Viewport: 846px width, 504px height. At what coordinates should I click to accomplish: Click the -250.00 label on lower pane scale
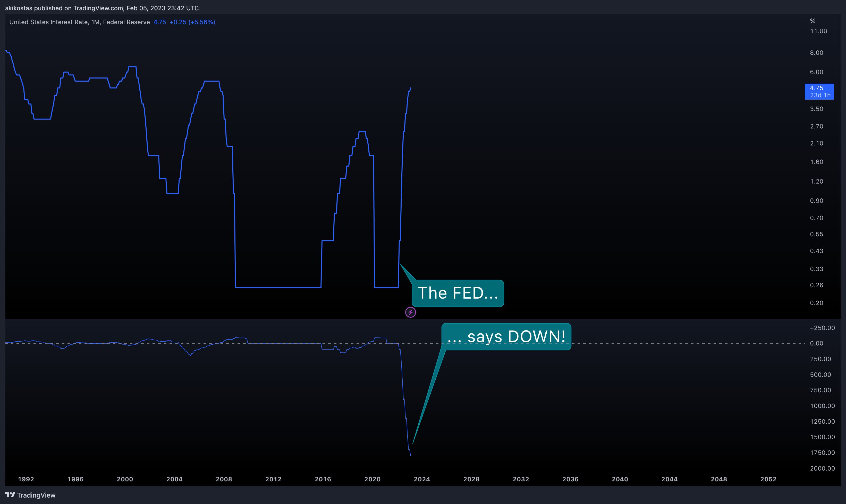tap(822, 328)
